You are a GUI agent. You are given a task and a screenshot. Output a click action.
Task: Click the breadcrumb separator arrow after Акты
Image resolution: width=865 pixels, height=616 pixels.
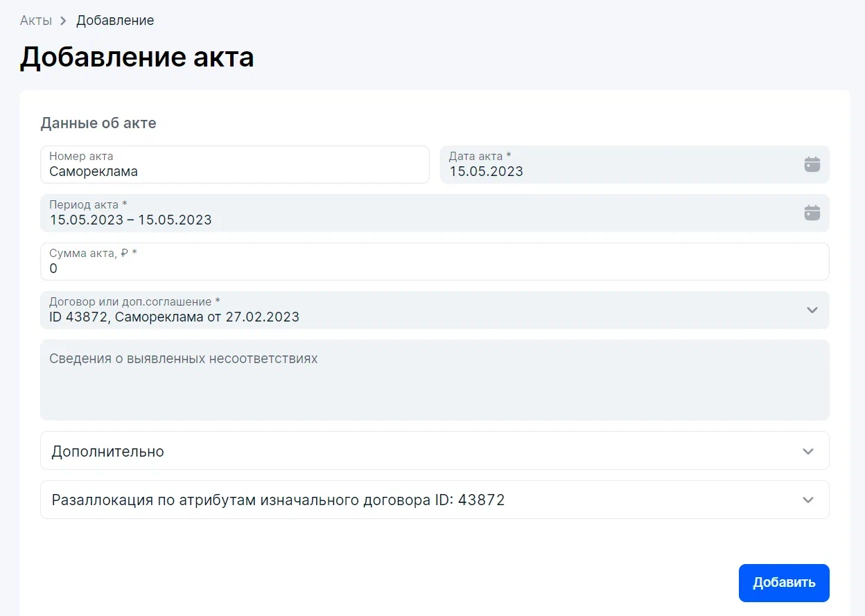pyautogui.click(x=64, y=21)
